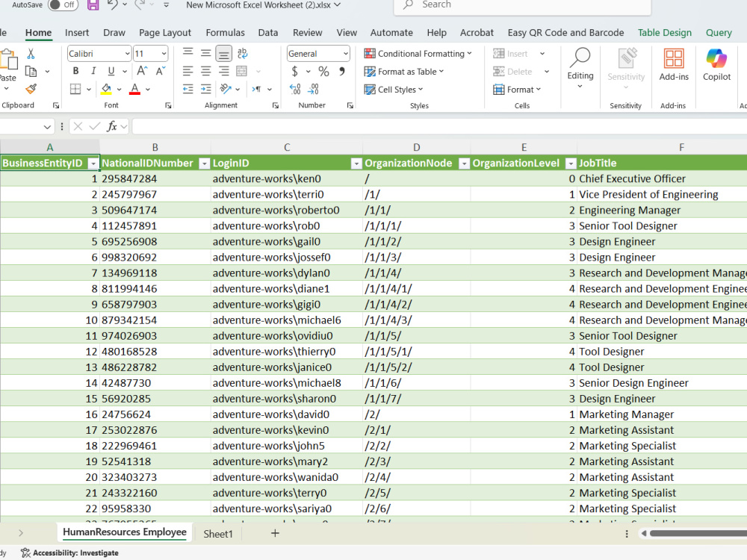Open the Sheet1 worksheet tab
The width and height of the screenshot is (747, 560).
(217, 534)
